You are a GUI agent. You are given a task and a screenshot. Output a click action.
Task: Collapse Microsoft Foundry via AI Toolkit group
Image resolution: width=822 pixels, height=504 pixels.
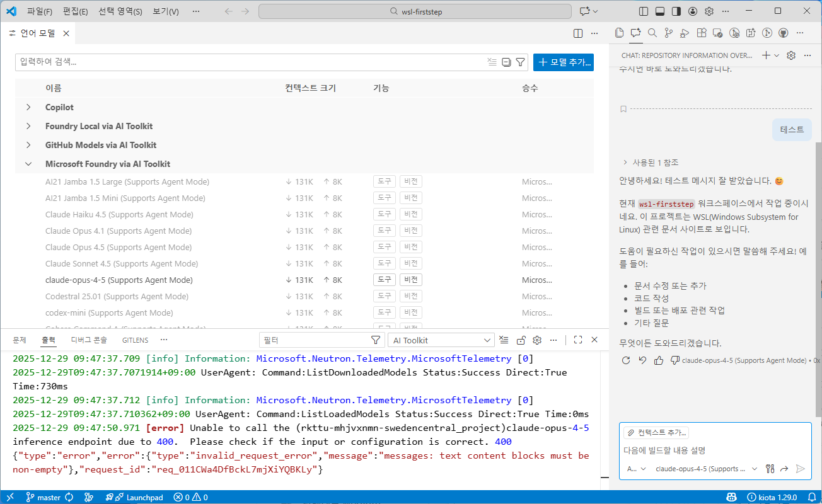28,164
